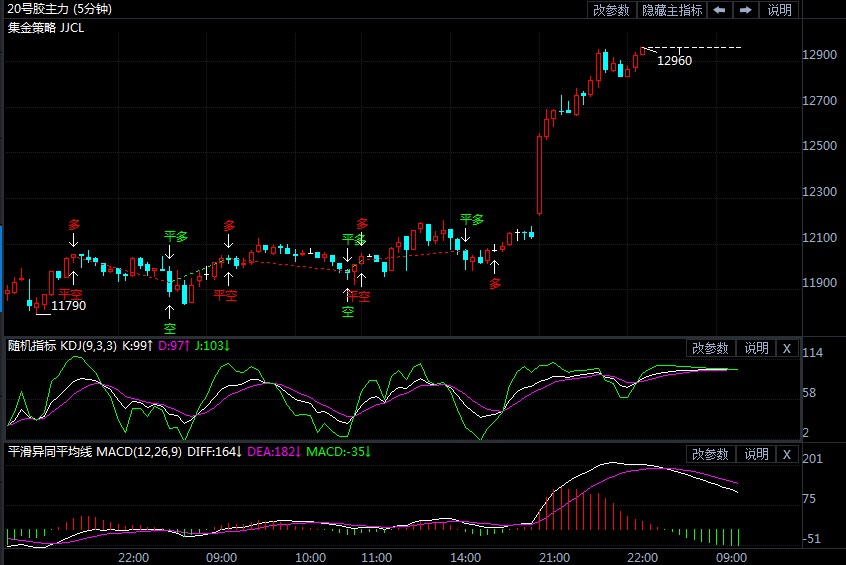Click the large red candlestick near 21:00
The width and height of the screenshot is (846, 565).
point(540,175)
